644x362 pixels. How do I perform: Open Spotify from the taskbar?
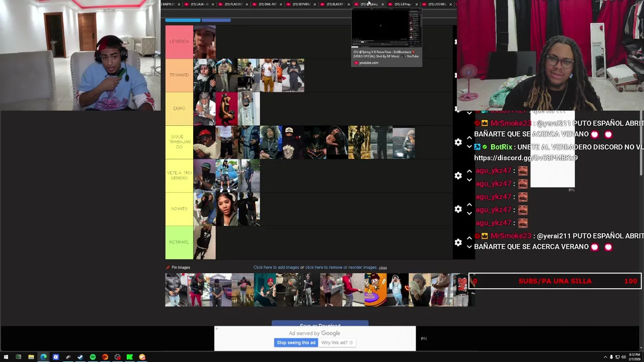point(93,357)
